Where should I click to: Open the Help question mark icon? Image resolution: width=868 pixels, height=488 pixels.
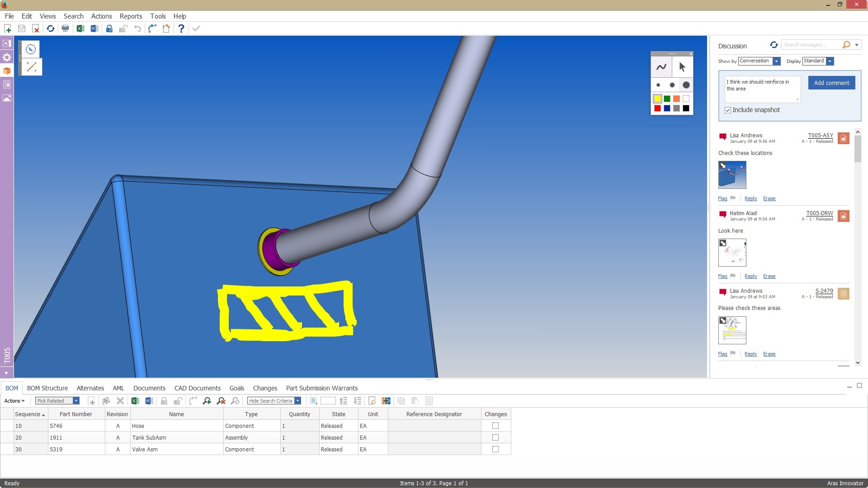[x=181, y=28]
